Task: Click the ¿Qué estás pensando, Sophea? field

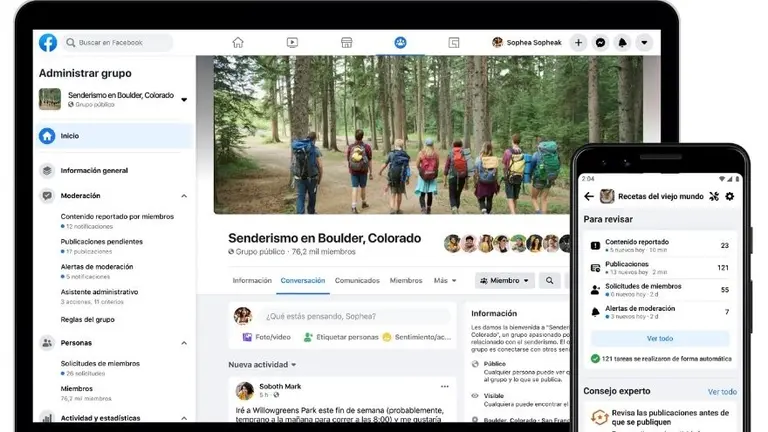Action: click(x=355, y=316)
